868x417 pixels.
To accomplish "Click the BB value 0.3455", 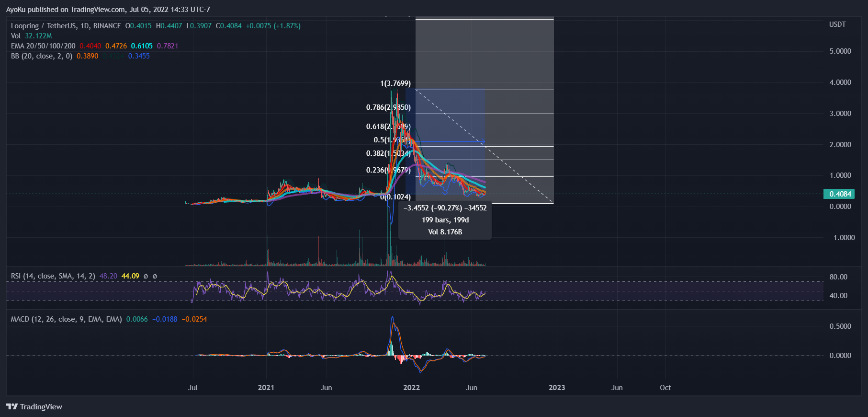I will (x=139, y=56).
